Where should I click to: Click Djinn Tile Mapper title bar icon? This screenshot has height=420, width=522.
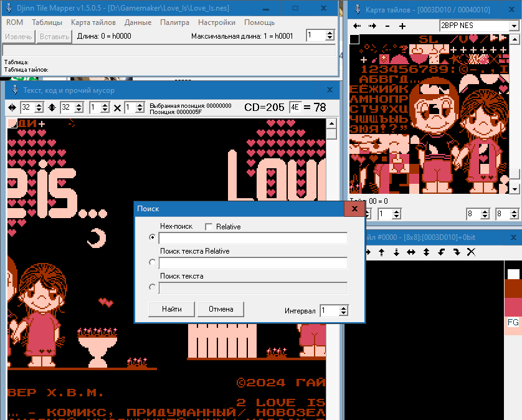(9, 8)
